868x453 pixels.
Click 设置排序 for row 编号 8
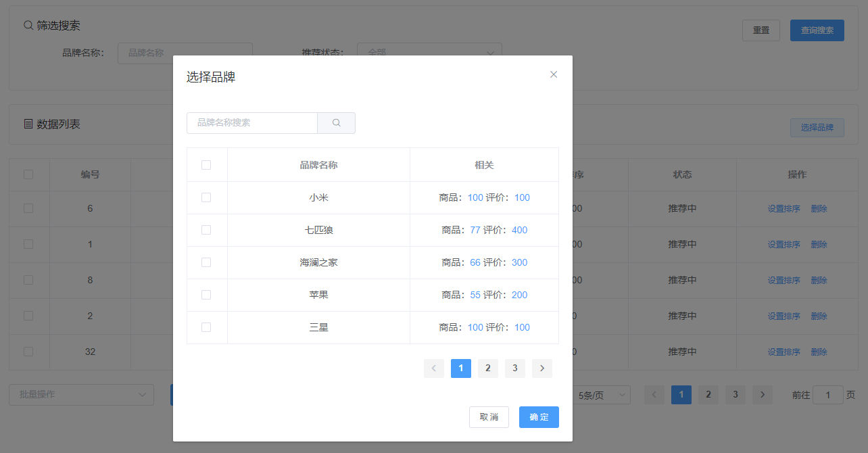[x=783, y=281]
